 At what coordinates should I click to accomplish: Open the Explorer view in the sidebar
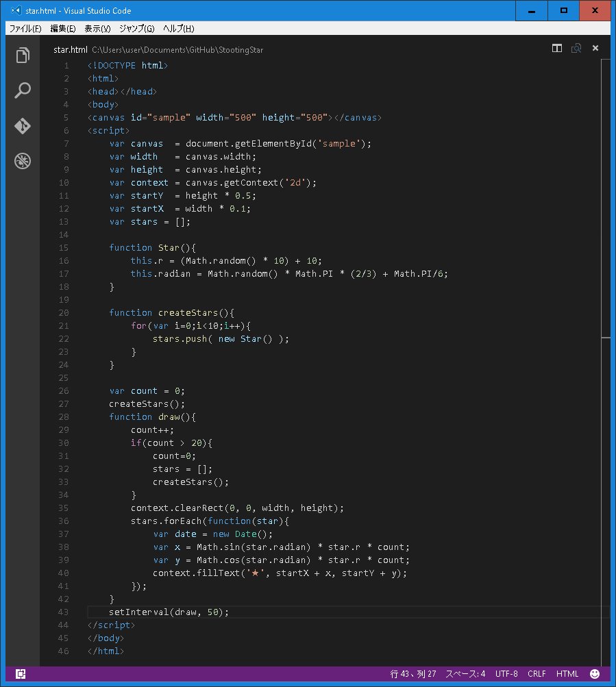coord(23,55)
